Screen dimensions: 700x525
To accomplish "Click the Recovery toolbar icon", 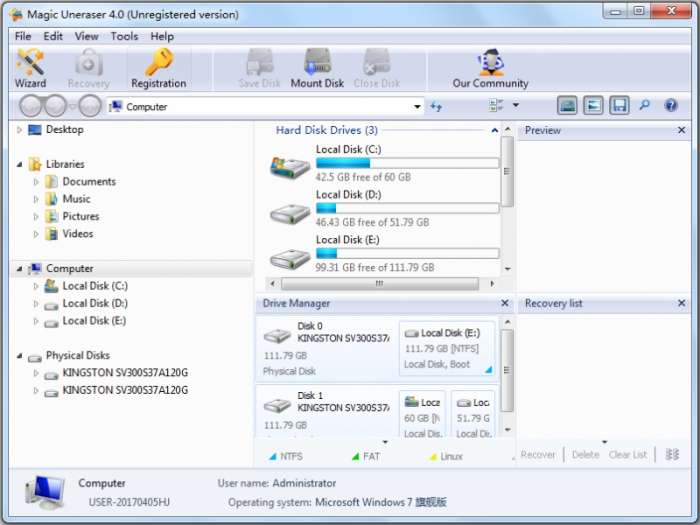I will coord(88,68).
